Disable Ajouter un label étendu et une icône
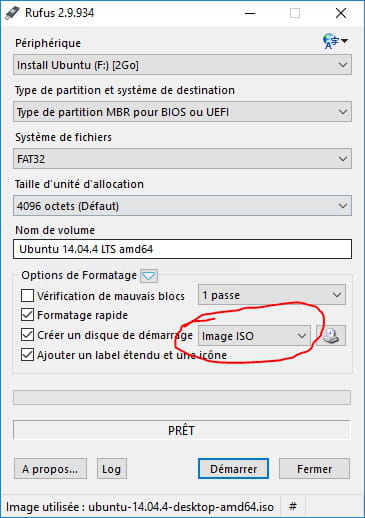 [x=27, y=355]
